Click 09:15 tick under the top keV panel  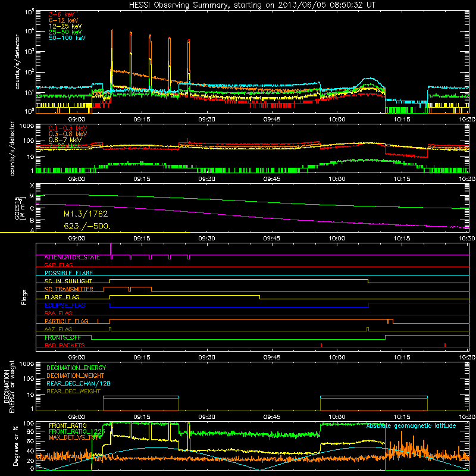(x=142, y=120)
